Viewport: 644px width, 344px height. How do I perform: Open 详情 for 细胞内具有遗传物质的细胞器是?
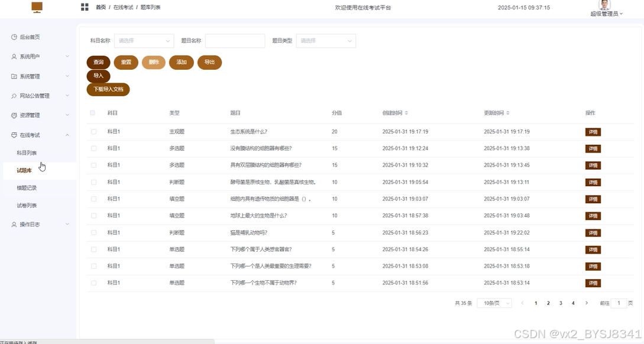(593, 199)
